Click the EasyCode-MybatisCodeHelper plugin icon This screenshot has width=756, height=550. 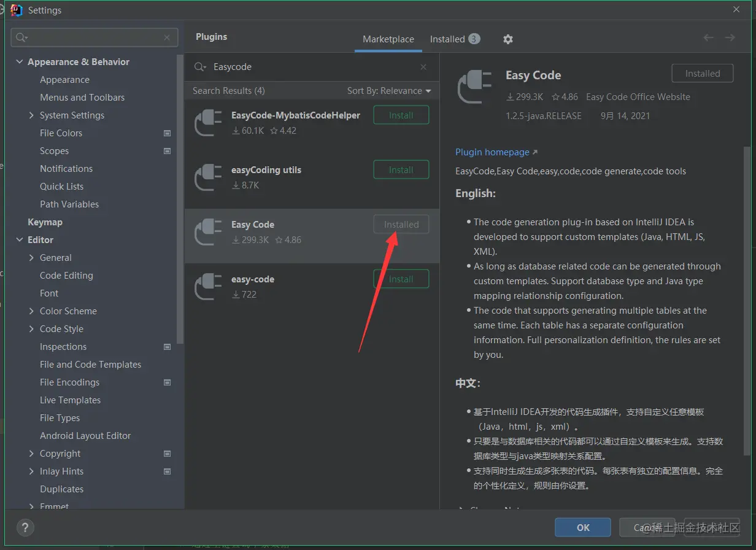pyautogui.click(x=208, y=123)
